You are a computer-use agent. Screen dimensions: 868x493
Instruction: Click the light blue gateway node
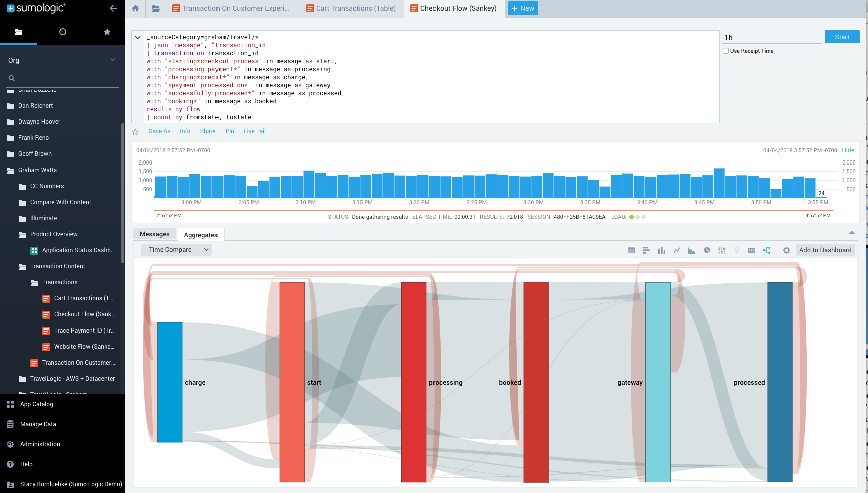click(x=658, y=381)
